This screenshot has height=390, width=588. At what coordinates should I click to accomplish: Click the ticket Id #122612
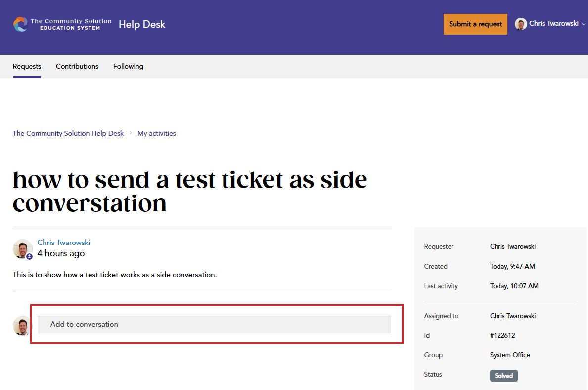click(x=502, y=335)
